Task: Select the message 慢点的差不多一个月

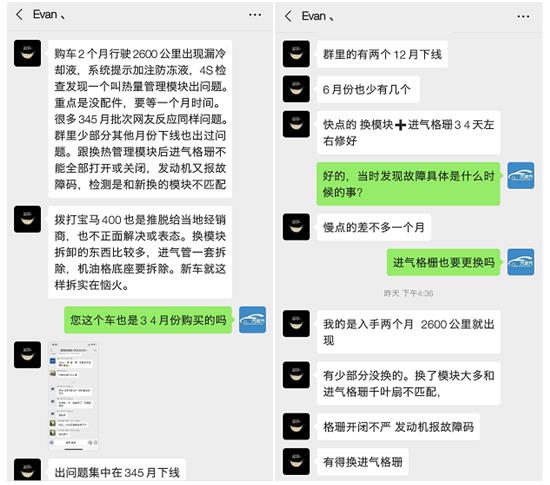Action: [374, 227]
